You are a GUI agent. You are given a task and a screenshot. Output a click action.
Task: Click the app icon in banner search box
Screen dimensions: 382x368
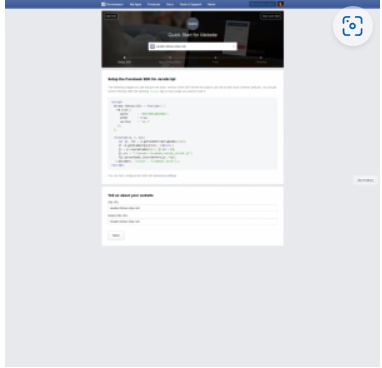[153, 46]
